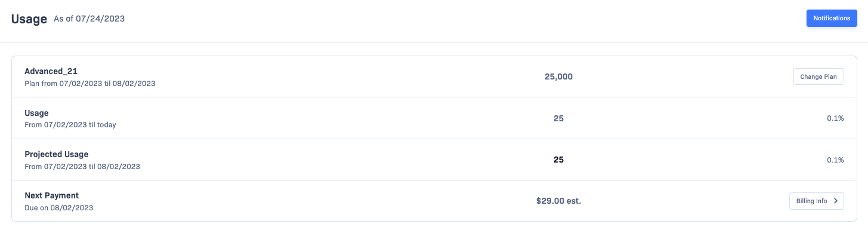The height and width of the screenshot is (239, 868).
Task: Open Billing Info details
Action: [x=812, y=201]
